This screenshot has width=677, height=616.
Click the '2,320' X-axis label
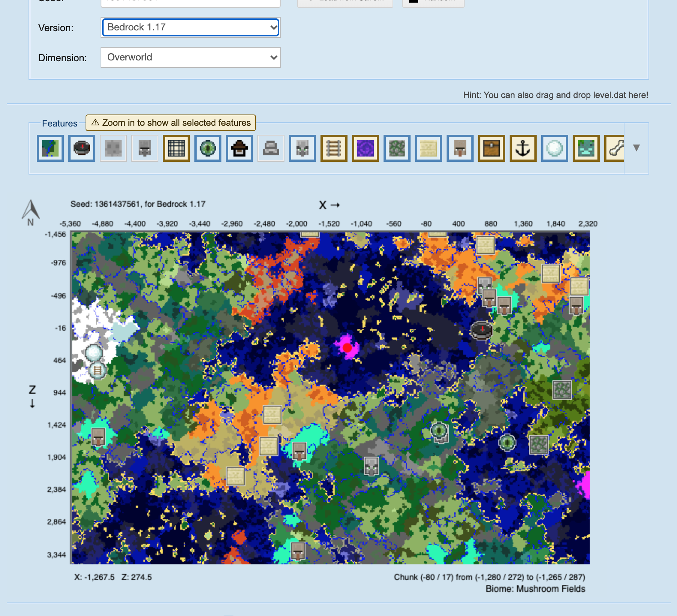coord(588,224)
